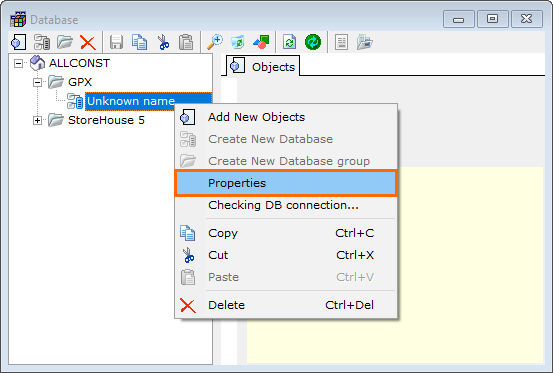Minimize the Database window
553x373 pixels.
458,19
